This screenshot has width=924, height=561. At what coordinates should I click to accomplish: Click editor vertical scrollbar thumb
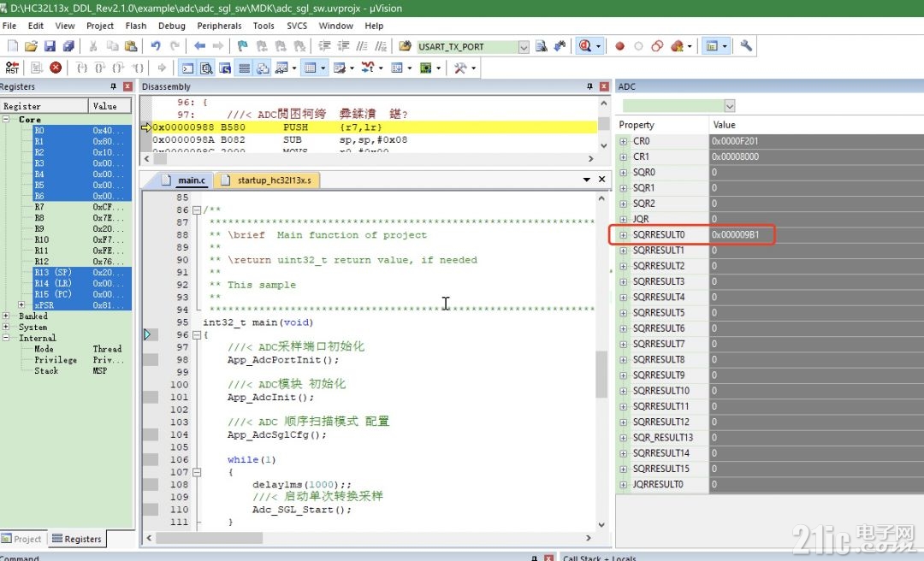(601, 375)
